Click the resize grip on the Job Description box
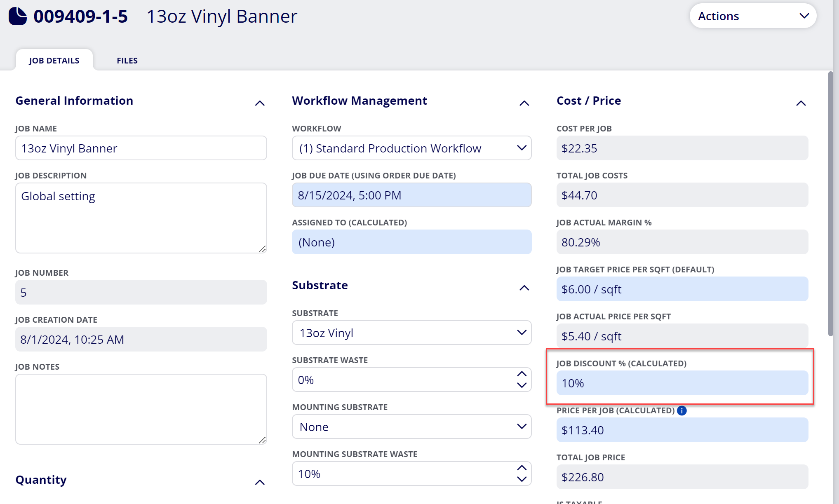This screenshot has height=504, width=839. coord(262,248)
